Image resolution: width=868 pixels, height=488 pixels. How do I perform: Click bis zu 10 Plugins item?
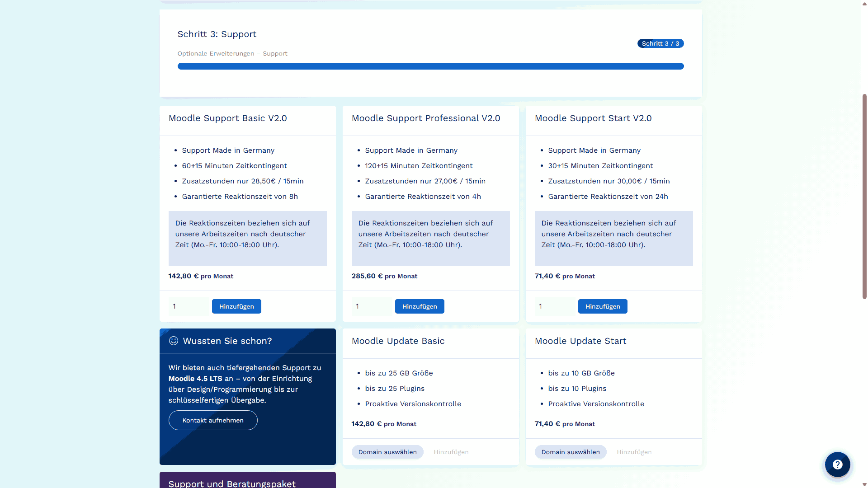coord(577,389)
